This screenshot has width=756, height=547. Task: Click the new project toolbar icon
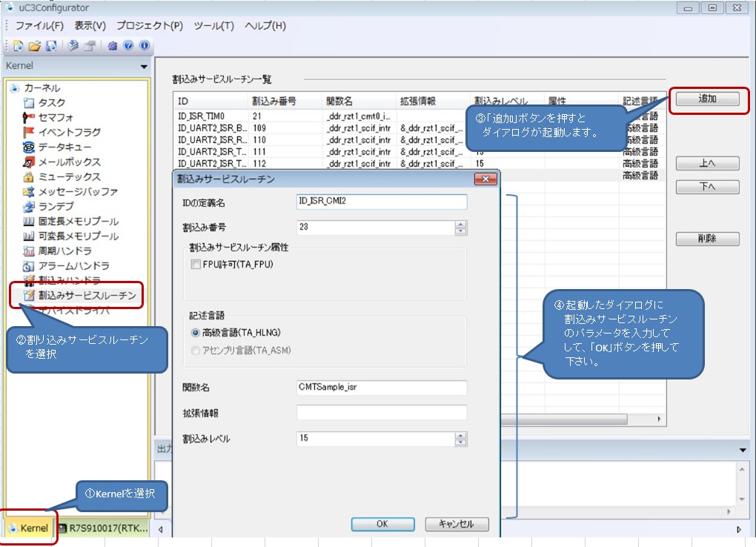pyautogui.click(x=18, y=46)
